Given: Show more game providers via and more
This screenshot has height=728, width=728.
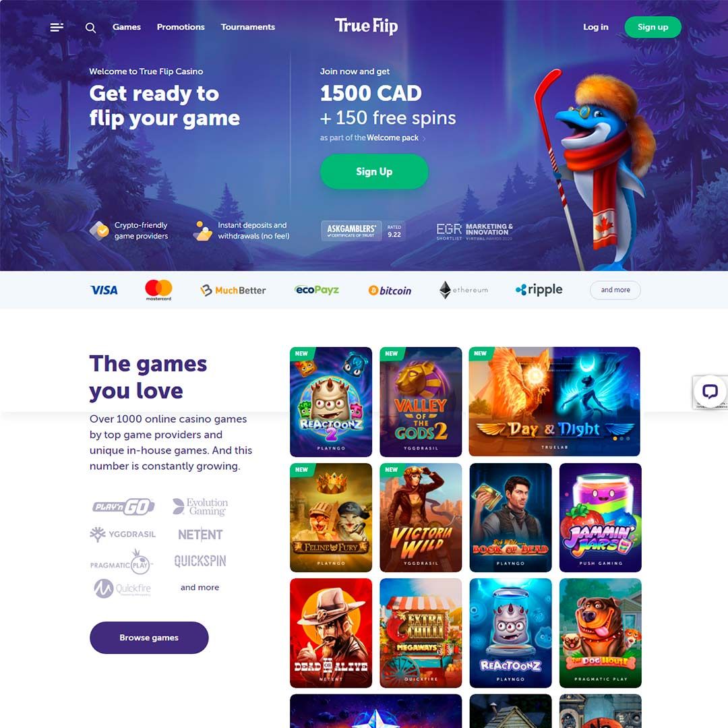Looking at the screenshot, I should click(200, 587).
